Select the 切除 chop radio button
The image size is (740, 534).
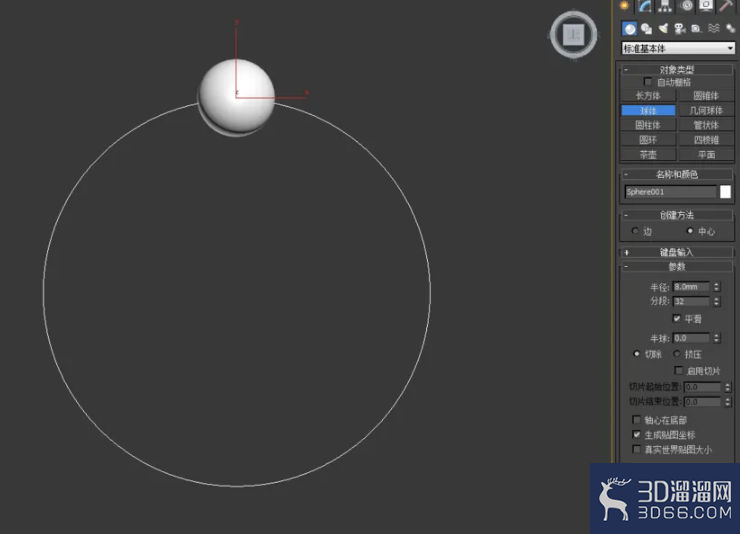[636, 353]
